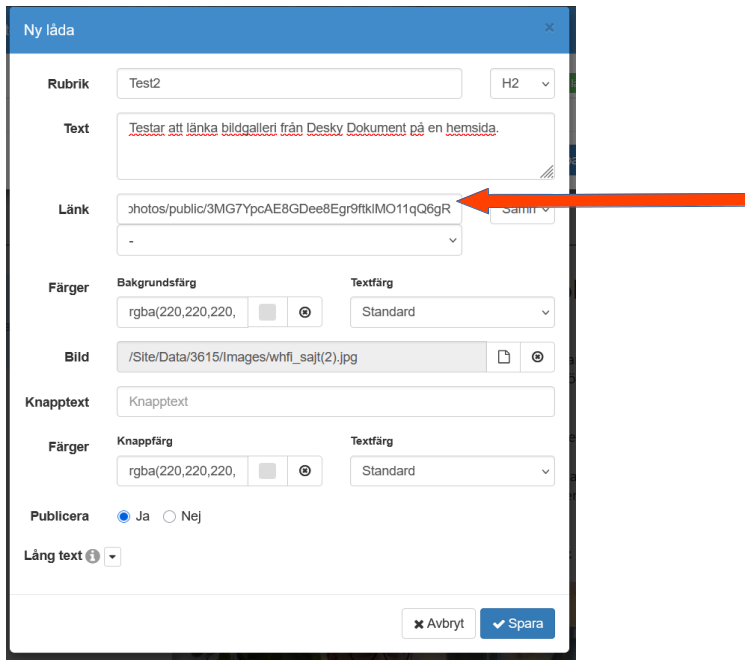Open the H2 heading level dropdown

(x=521, y=84)
